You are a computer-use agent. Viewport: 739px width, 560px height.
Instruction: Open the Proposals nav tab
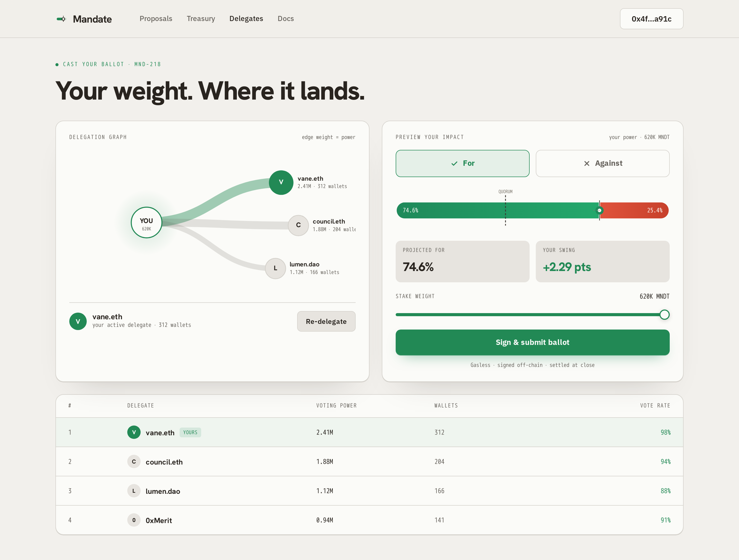[x=156, y=19]
